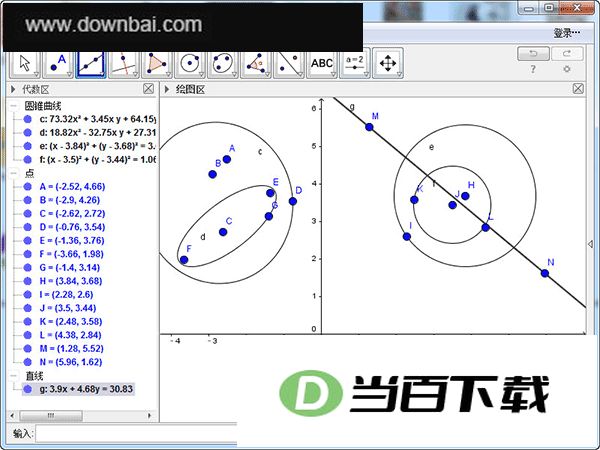Click the Undo button
Image resolution: width=600 pixels, height=450 pixels.
pyautogui.click(x=533, y=54)
